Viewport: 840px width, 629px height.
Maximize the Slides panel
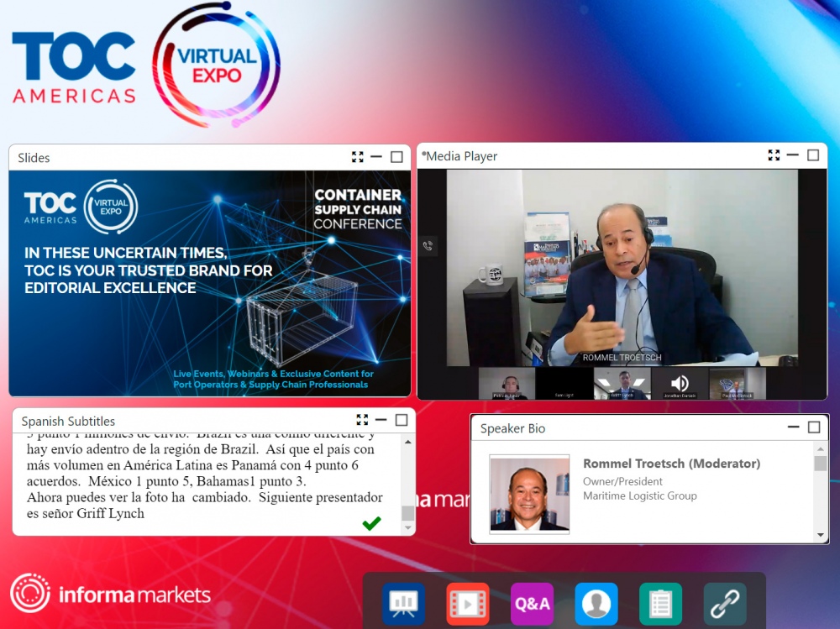(x=397, y=157)
